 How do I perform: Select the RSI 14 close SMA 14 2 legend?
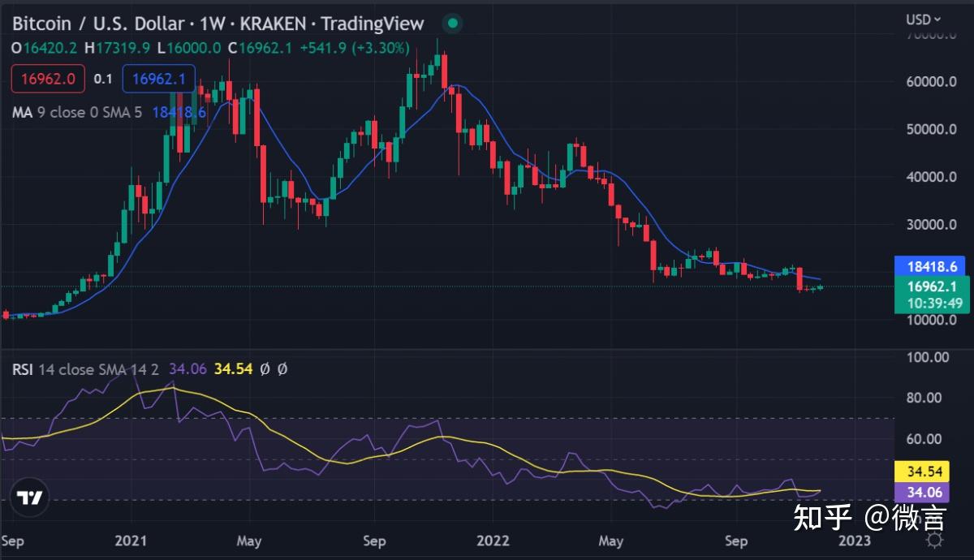tap(85, 369)
